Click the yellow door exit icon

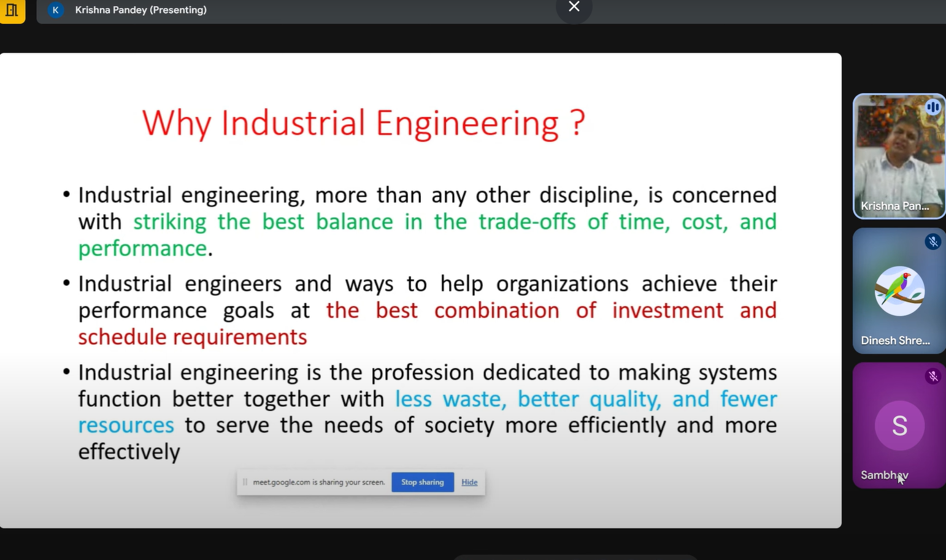[13, 10]
